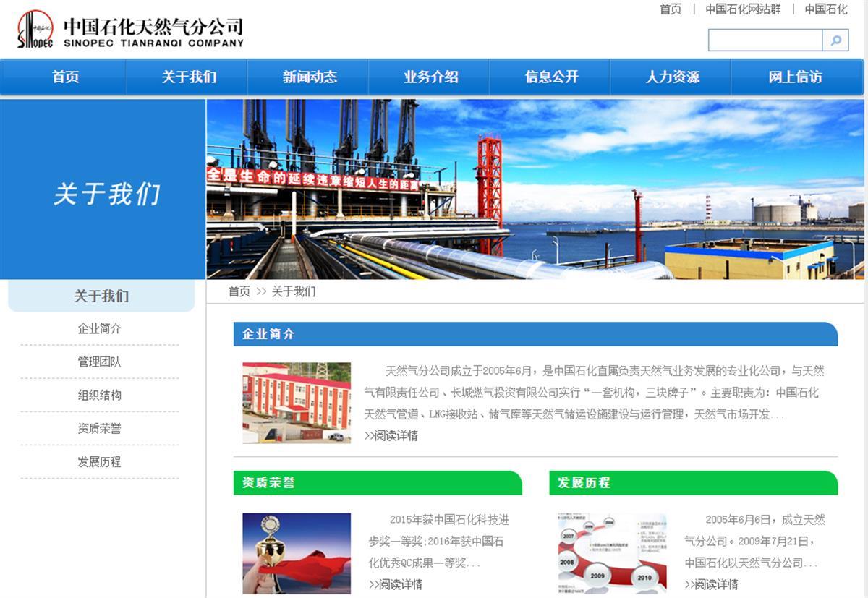Image resolution: width=868 pixels, height=598 pixels.
Task: Click 阅读详情 under the 企业简介 text
Action: click(x=391, y=435)
